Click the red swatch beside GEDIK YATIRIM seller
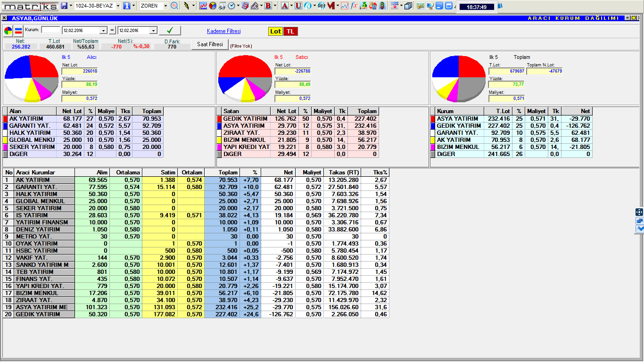Image resolution: width=644 pixels, height=362 pixels. click(x=220, y=119)
